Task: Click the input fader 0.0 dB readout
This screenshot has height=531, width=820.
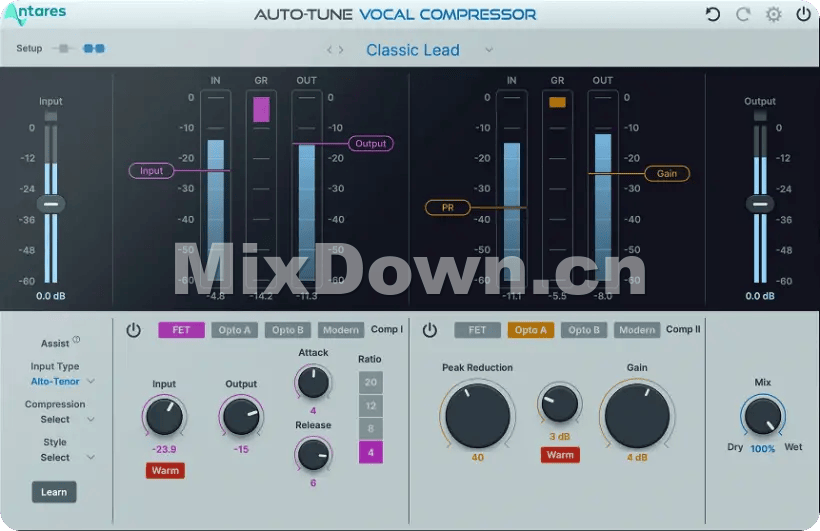Action: click(51, 296)
